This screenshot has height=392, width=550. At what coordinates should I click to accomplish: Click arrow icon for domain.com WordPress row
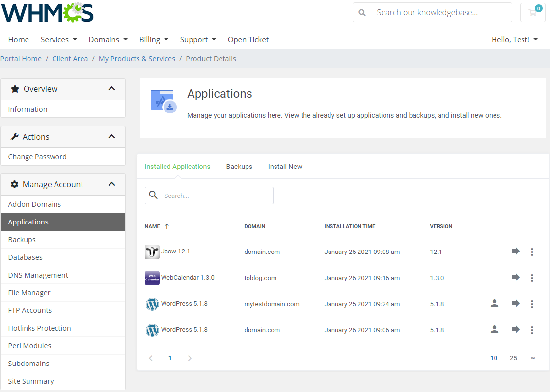point(515,329)
